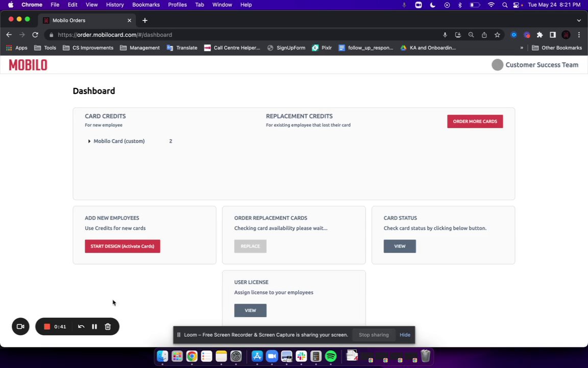The height and width of the screenshot is (368, 588).
Task: Click the MOBILO logo
Action: coord(28,65)
